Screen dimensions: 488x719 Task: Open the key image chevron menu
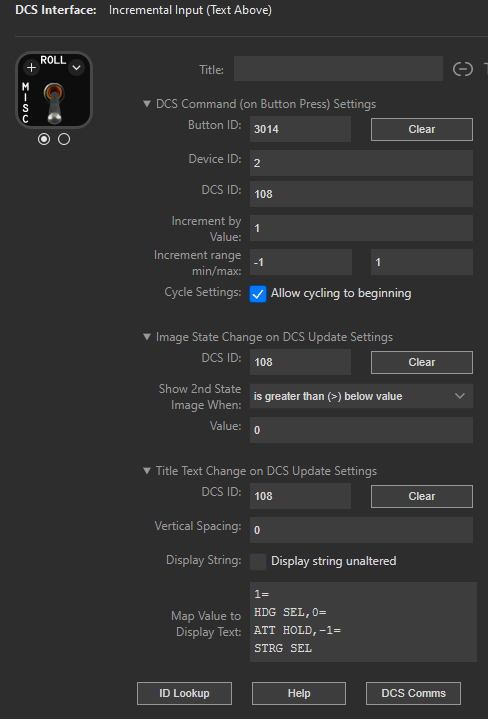(x=76, y=68)
